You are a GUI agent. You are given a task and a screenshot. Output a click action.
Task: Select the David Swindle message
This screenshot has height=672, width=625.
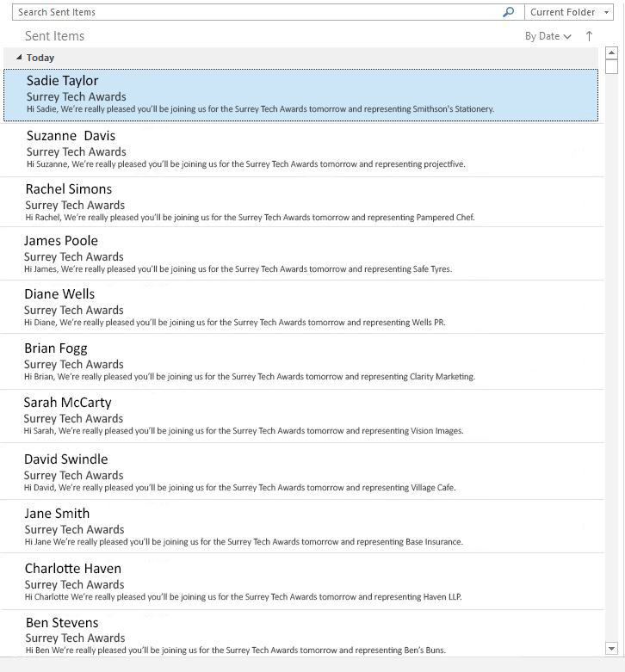pyautogui.click(x=302, y=471)
